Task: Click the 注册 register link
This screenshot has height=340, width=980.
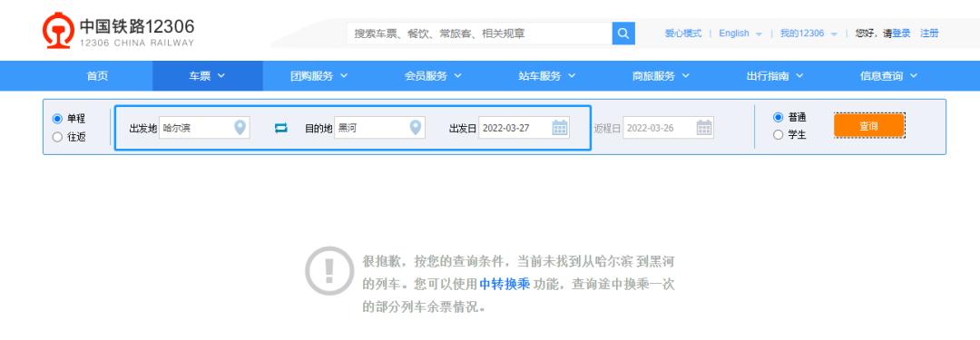Action: coord(929,34)
